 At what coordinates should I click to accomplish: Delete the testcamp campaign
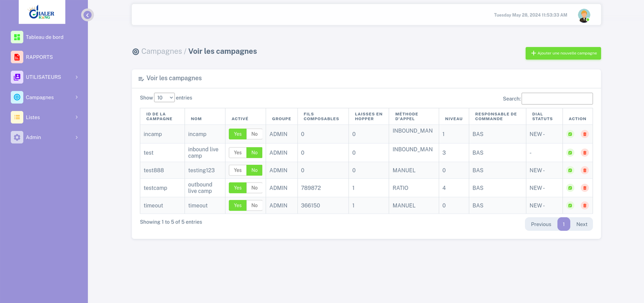[x=585, y=188]
